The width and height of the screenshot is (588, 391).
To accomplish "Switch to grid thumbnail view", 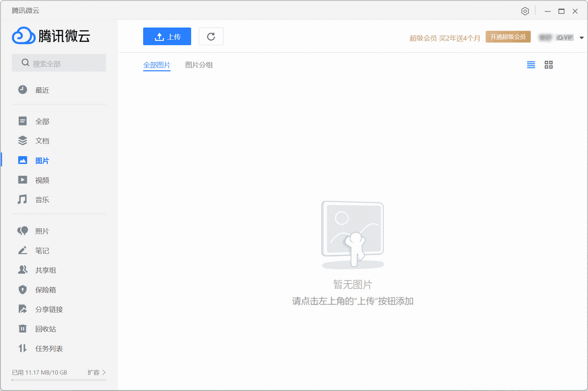I will point(548,65).
